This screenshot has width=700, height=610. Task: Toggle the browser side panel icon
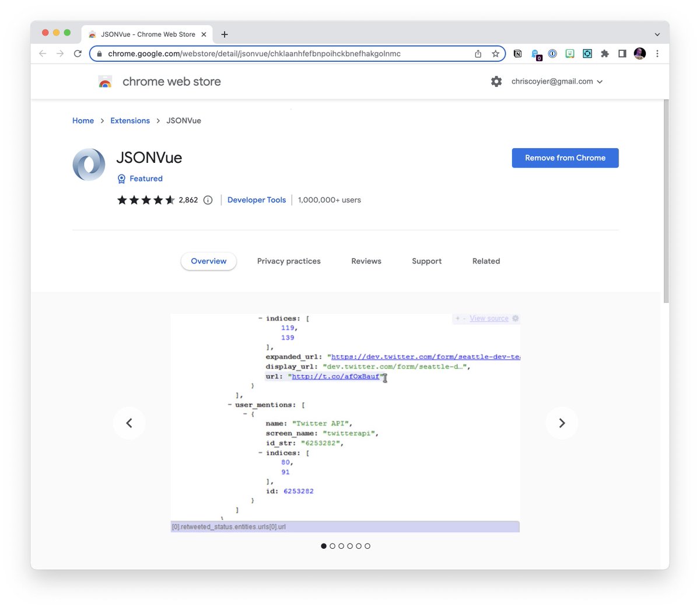coord(622,54)
